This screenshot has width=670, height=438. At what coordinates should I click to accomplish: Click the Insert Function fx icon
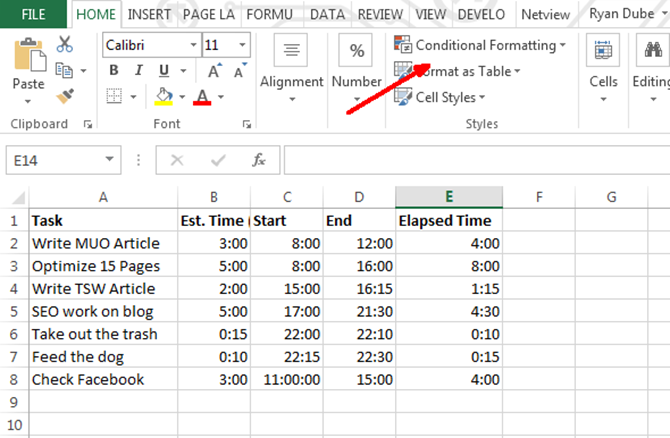[x=259, y=160]
